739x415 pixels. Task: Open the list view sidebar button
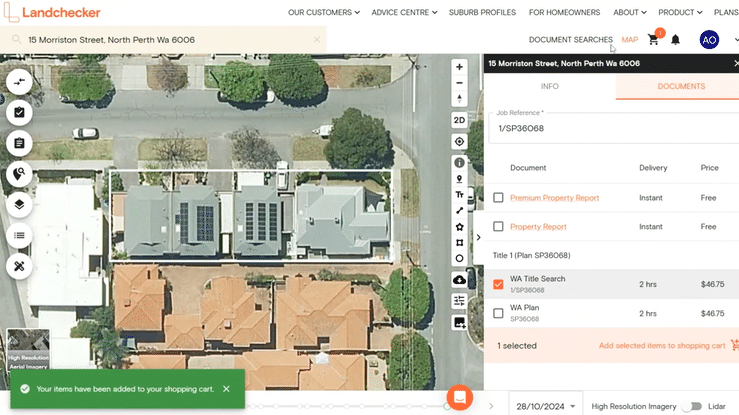(19, 235)
